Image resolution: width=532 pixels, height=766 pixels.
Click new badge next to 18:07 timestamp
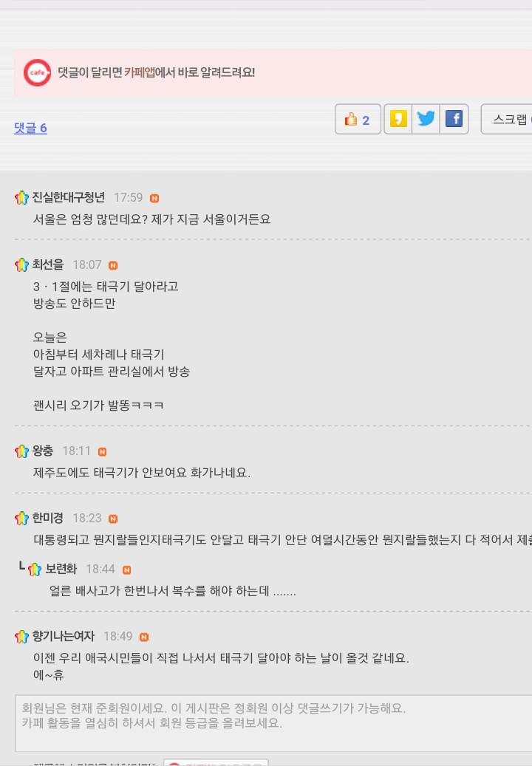point(113,265)
